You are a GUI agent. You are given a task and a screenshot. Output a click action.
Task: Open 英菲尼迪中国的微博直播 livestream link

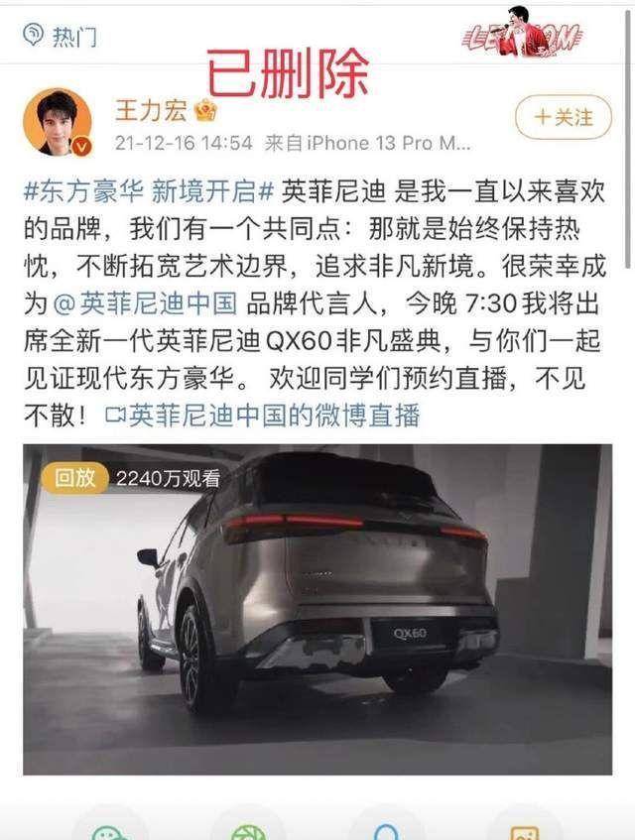[274, 416]
